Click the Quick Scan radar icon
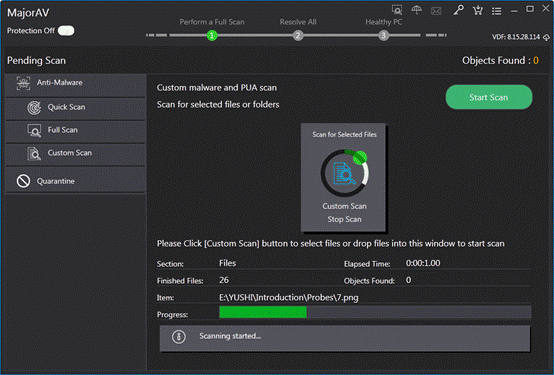 coord(34,107)
